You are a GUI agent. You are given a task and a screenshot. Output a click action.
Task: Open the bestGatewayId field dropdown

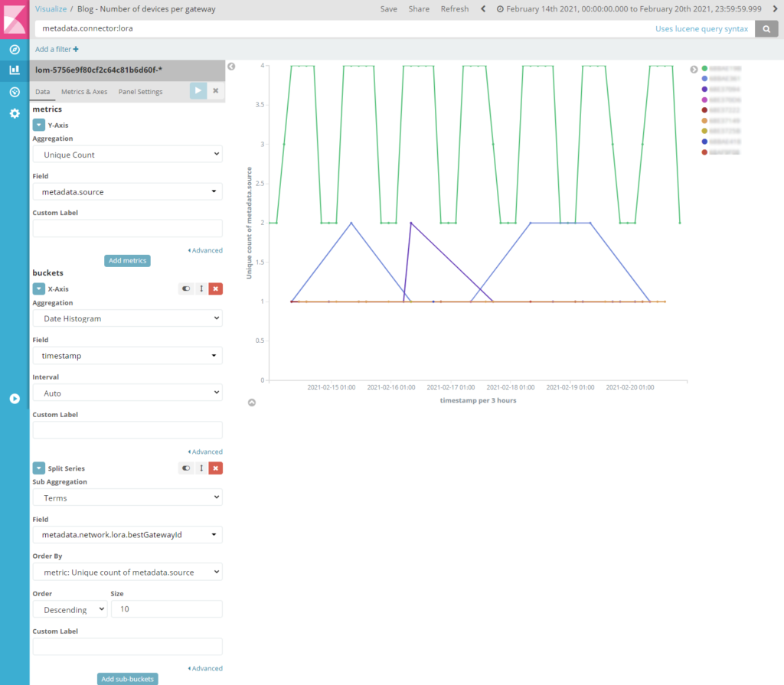tap(128, 535)
